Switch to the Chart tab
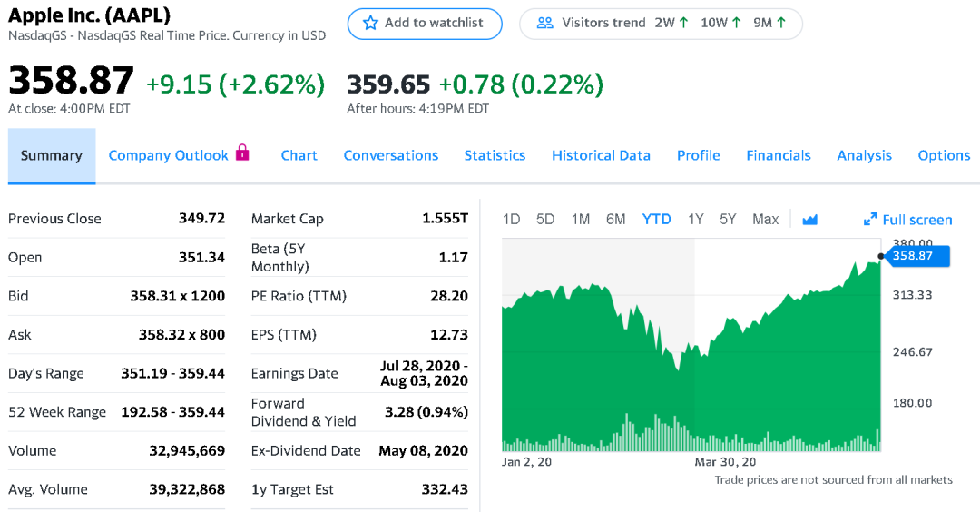Image resolution: width=980 pixels, height=512 pixels. pyautogui.click(x=299, y=155)
